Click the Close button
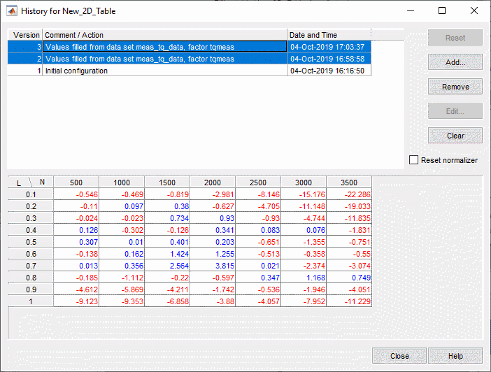The height and width of the screenshot is (372, 491). pyautogui.click(x=399, y=356)
